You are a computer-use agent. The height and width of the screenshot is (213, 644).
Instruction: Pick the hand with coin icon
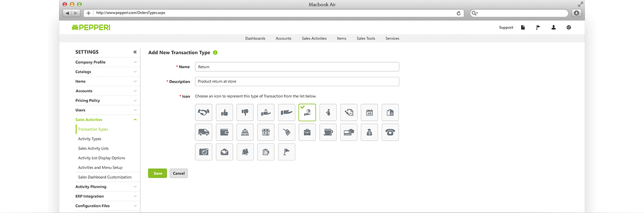coord(266,112)
